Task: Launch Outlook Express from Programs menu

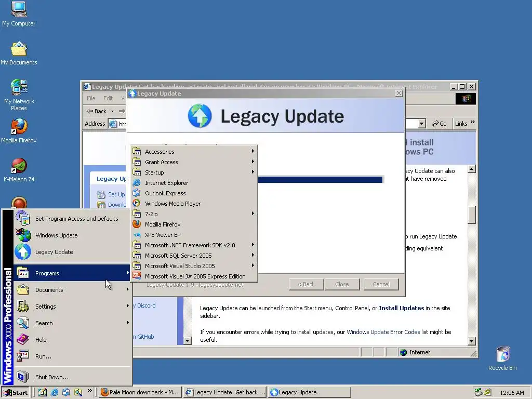Action: (194, 193)
